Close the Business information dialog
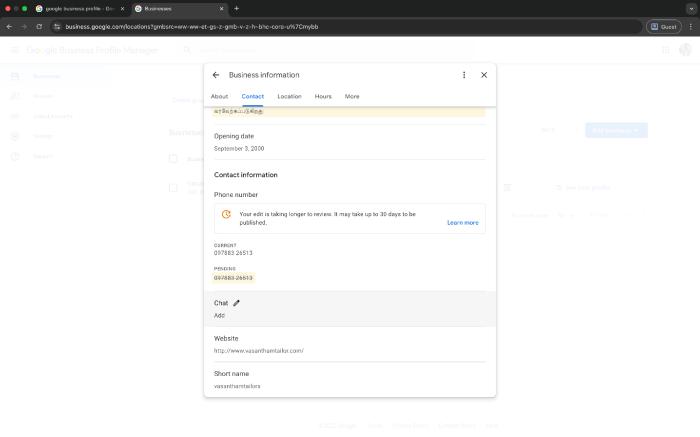Viewport: 700px width, 437px height. [x=484, y=75]
